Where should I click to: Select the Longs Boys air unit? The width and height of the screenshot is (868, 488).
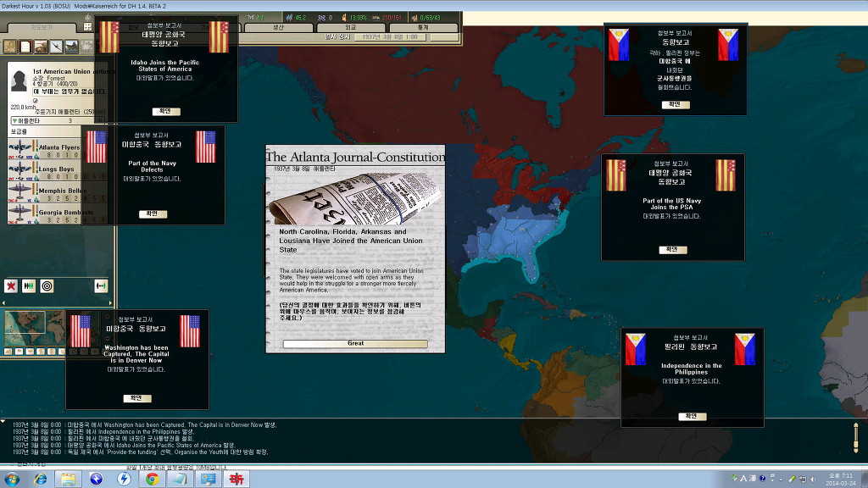pyautogui.click(x=44, y=170)
